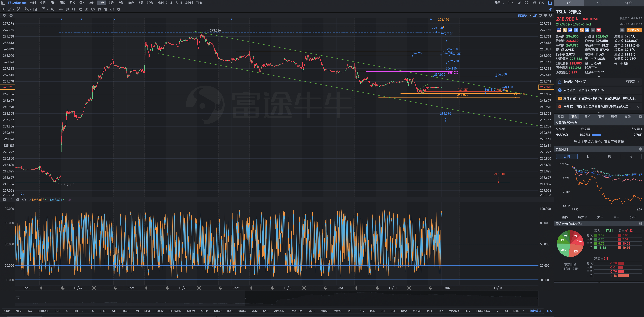The height and width of the screenshot is (317, 644).
Task: Toggle the right quote panel icon
Action: pyautogui.click(x=550, y=3)
